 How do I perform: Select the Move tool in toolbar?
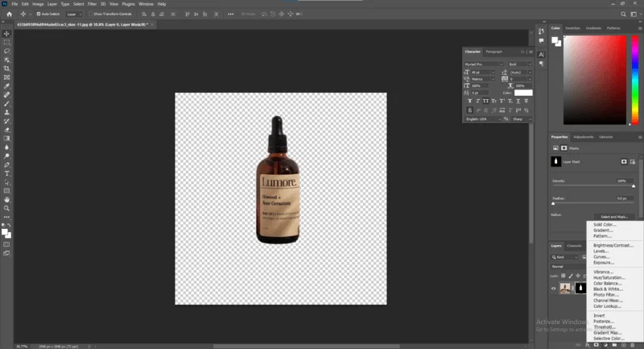[6, 33]
